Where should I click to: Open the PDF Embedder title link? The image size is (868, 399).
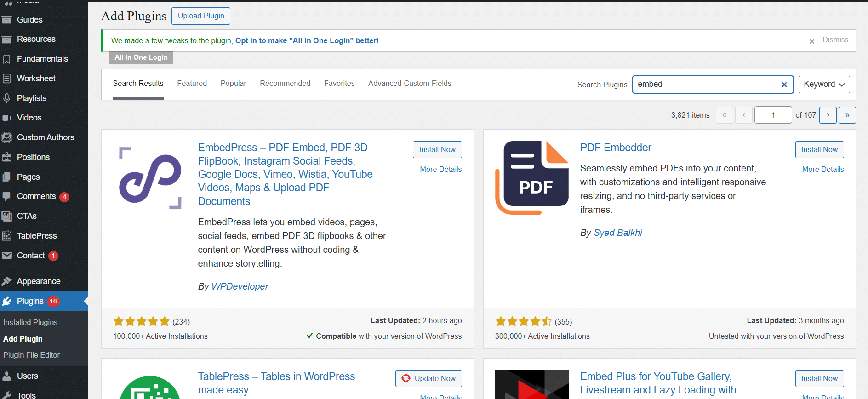(x=616, y=148)
